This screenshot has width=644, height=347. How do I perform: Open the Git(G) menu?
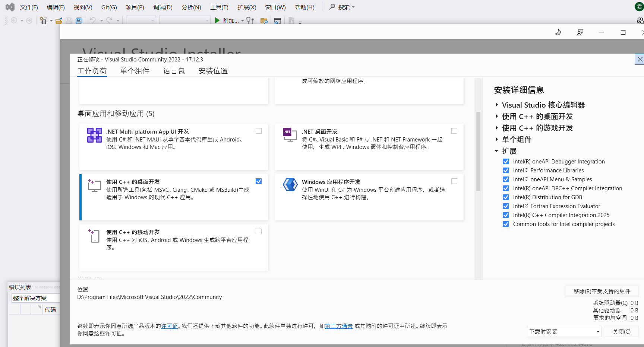109,7
